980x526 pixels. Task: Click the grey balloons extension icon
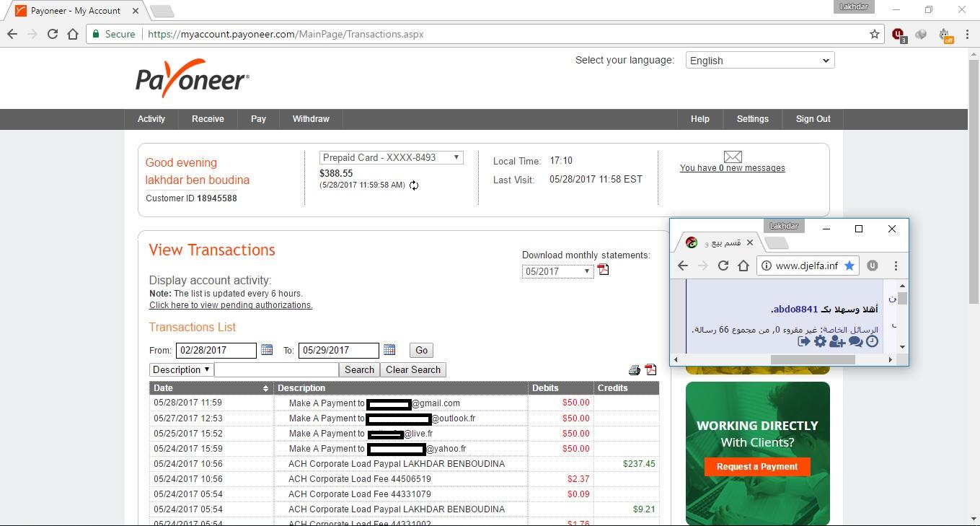click(921, 34)
